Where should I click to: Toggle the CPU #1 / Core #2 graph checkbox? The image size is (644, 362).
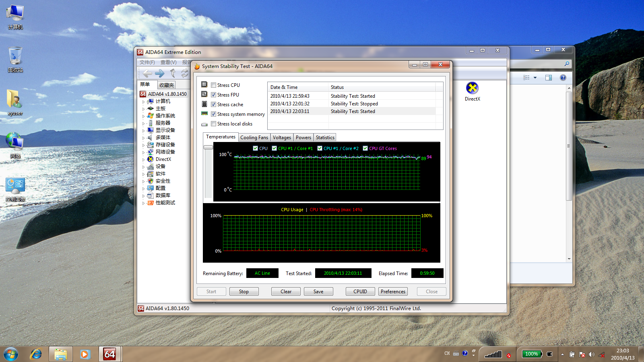pyautogui.click(x=320, y=148)
